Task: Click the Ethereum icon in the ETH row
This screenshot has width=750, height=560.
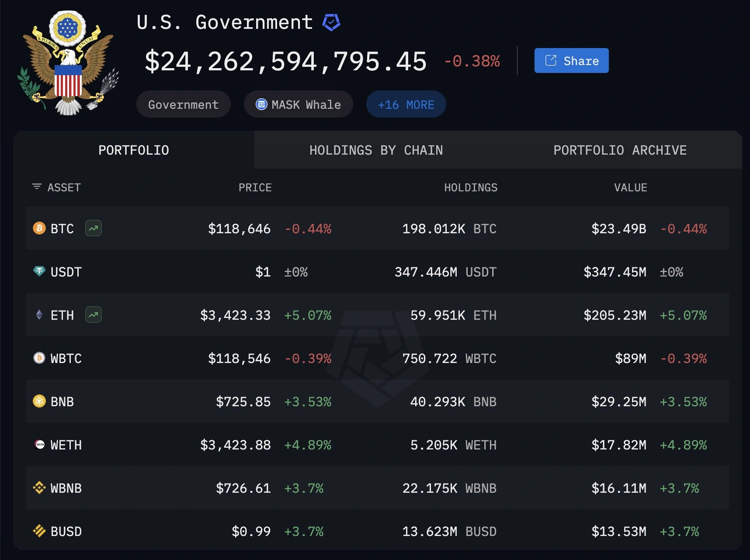Action: (38, 315)
